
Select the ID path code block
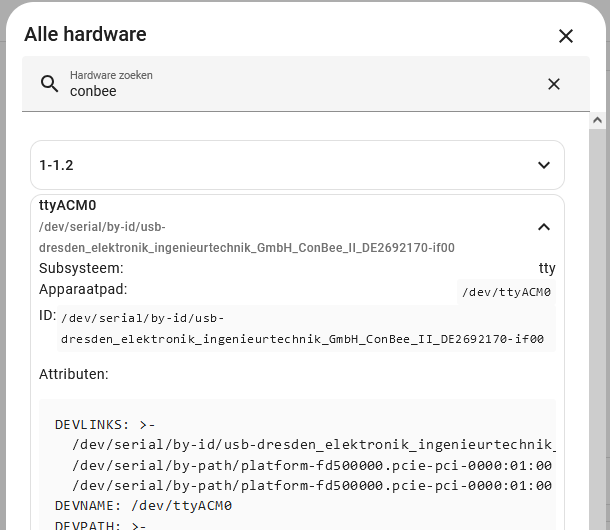[x=306, y=328]
